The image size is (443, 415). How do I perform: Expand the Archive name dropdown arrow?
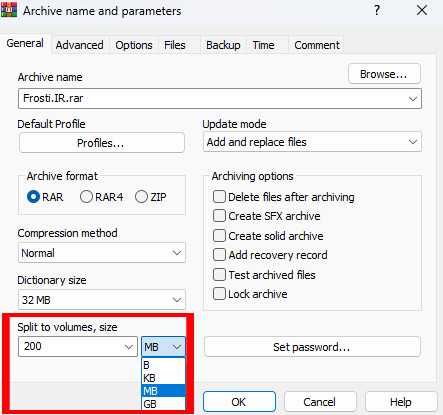[413, 99]
